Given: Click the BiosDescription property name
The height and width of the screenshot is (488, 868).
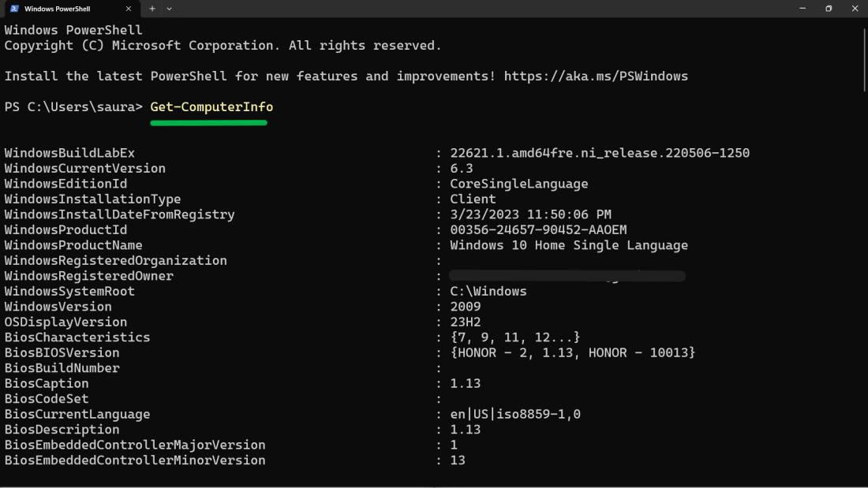Looking at the screenshot, I should [x=62, y=430].
